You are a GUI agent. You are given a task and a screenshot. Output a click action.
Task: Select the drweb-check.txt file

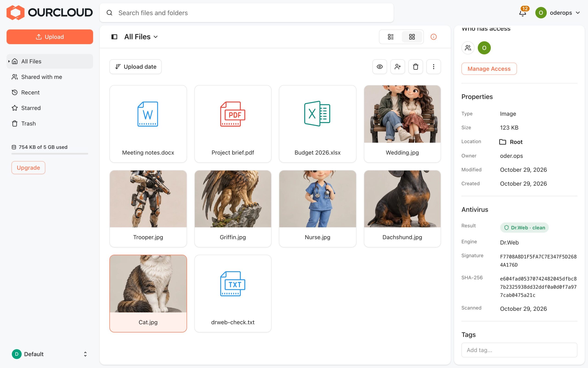pos(233,293)
